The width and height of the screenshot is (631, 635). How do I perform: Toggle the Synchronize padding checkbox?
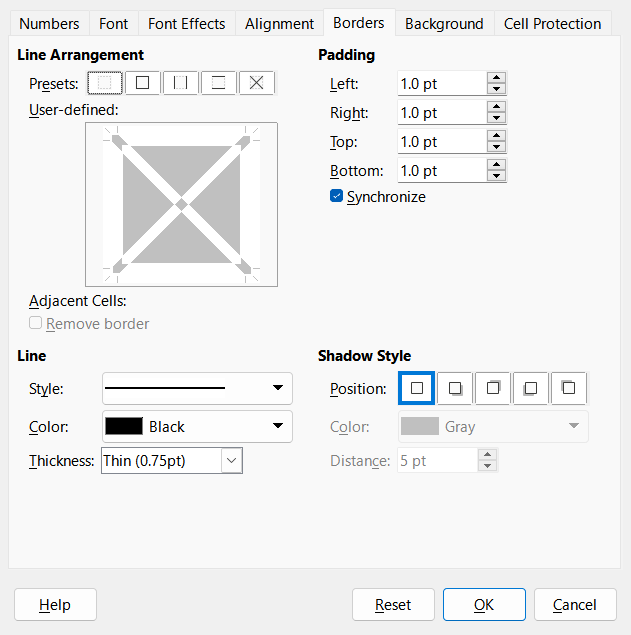[x=336, y=196]
